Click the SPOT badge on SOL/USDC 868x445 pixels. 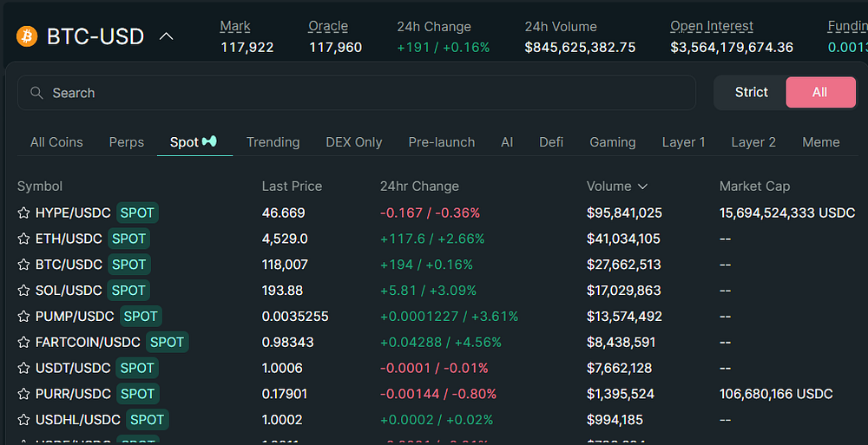coord(128,291)
